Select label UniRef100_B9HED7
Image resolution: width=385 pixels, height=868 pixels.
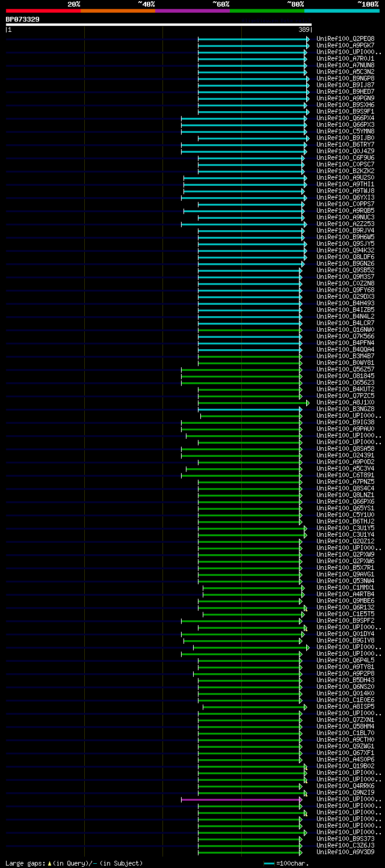[x=345, y=91]
